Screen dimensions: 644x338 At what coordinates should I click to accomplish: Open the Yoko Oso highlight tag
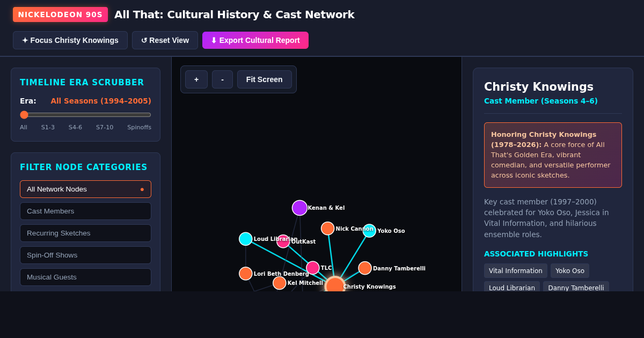pos(570,271)
